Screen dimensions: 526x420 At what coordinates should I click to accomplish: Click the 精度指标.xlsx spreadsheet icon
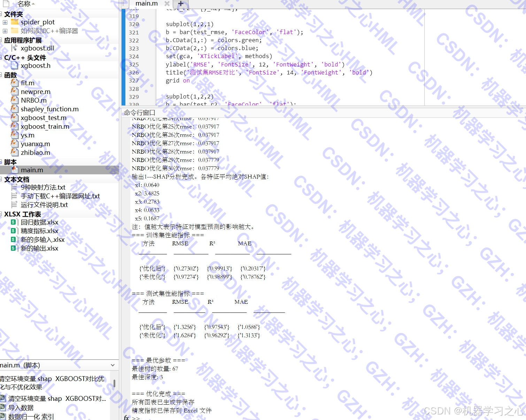coord(14,231)
